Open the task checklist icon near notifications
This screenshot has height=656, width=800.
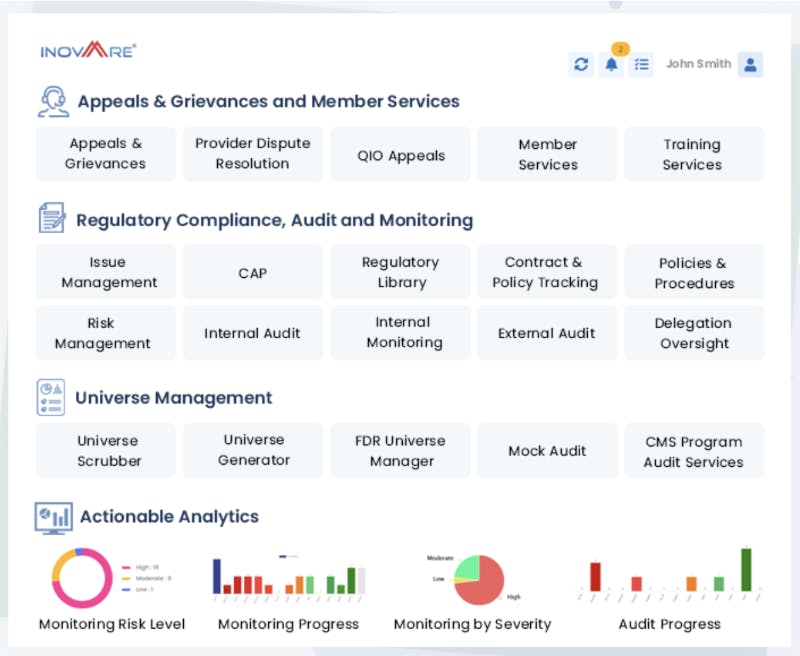click(x=642, y=64)
